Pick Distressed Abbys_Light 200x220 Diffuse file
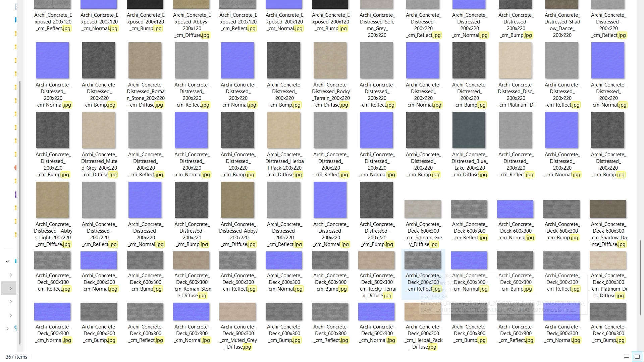This screenshot has height=362, width=644. 52,200
